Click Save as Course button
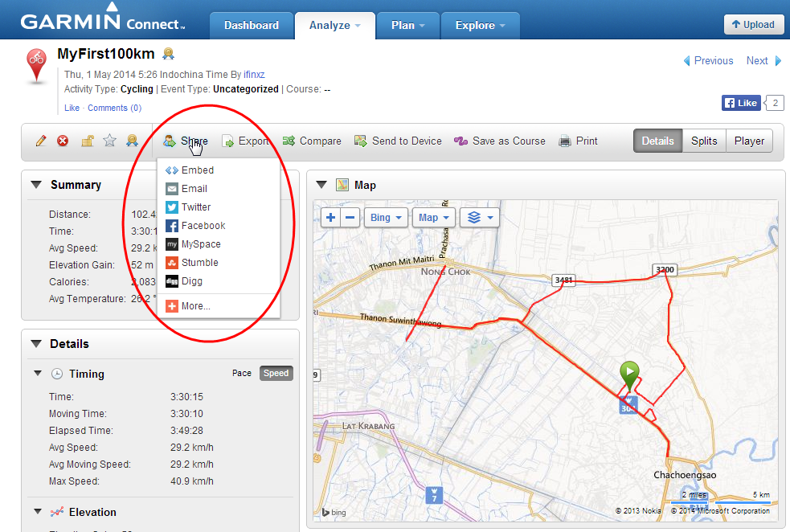This screenshot has height=532, width=790. tap(499, 141)
